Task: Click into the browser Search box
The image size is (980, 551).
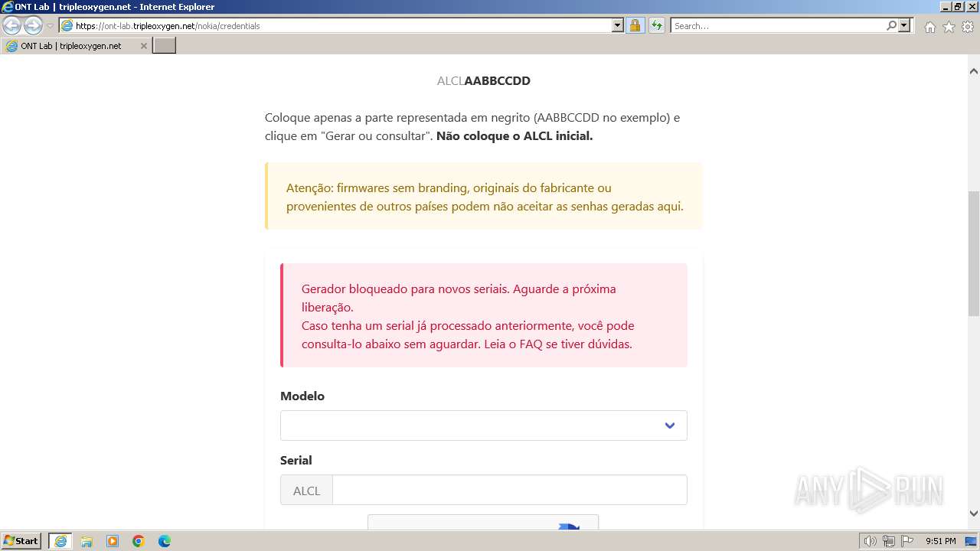Action: coord(778,26)
